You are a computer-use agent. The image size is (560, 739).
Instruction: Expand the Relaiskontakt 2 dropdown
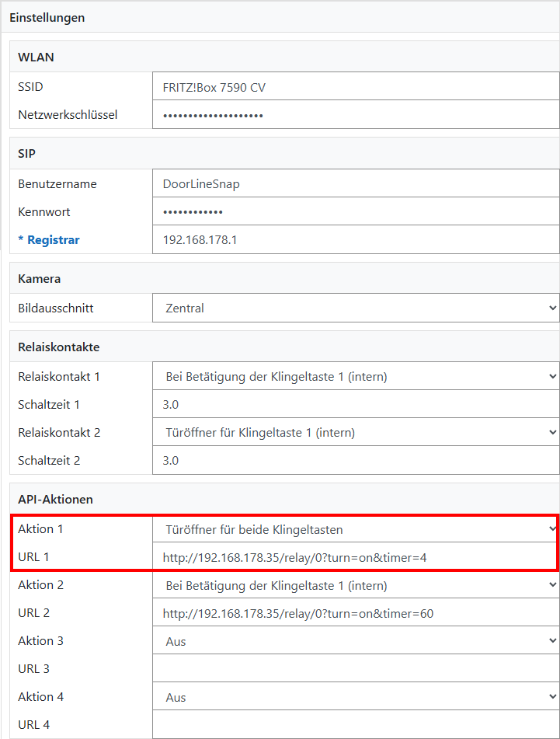[355, 432]
